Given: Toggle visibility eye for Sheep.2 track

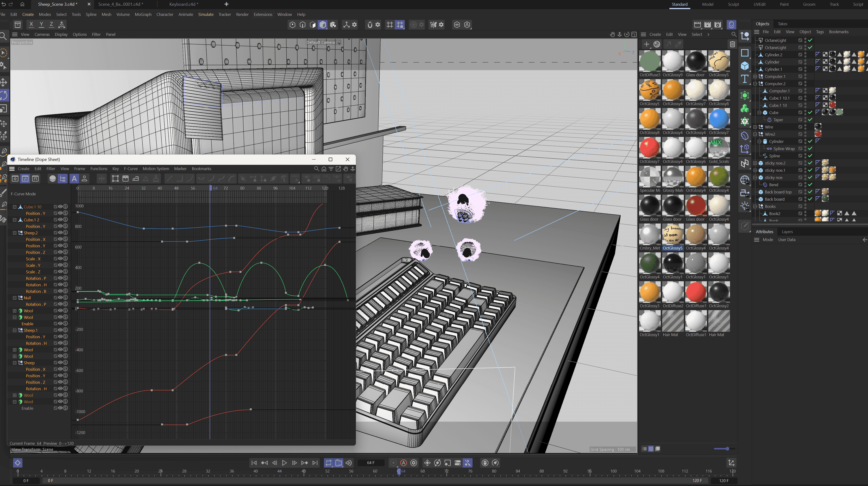Looking at the screenshot, I should tap(60, 233).
